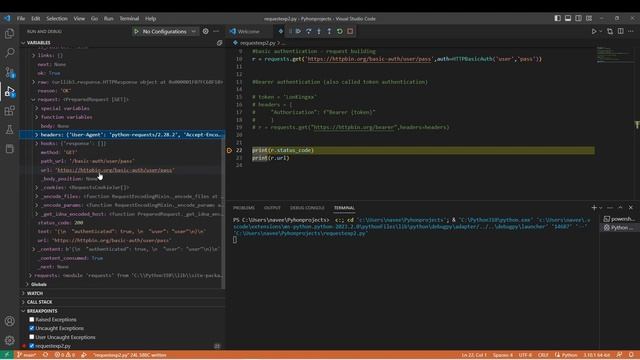Viewport: 640px width, 360px height.
Task: Restart the debug session
Action: tap(340, 31)
